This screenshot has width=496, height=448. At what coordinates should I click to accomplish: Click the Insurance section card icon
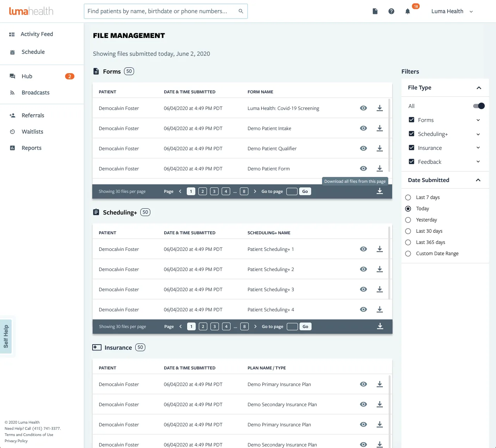[97, 347]
